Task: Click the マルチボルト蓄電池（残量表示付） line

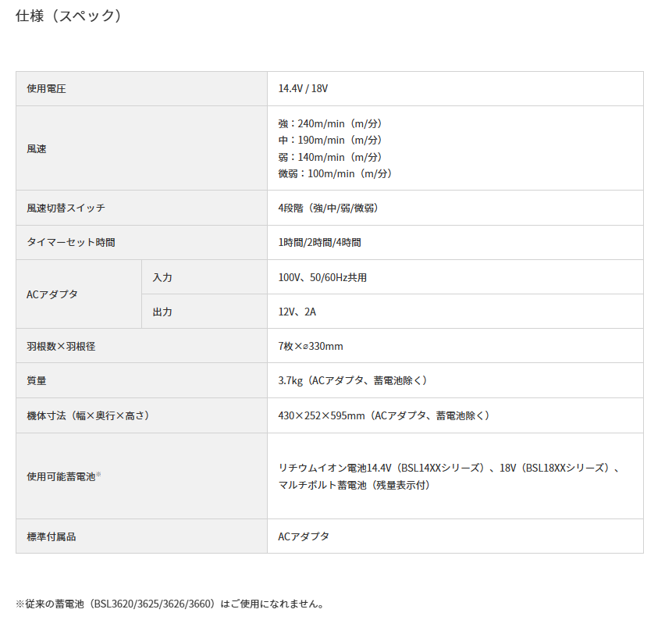Action: coord(354,485)
